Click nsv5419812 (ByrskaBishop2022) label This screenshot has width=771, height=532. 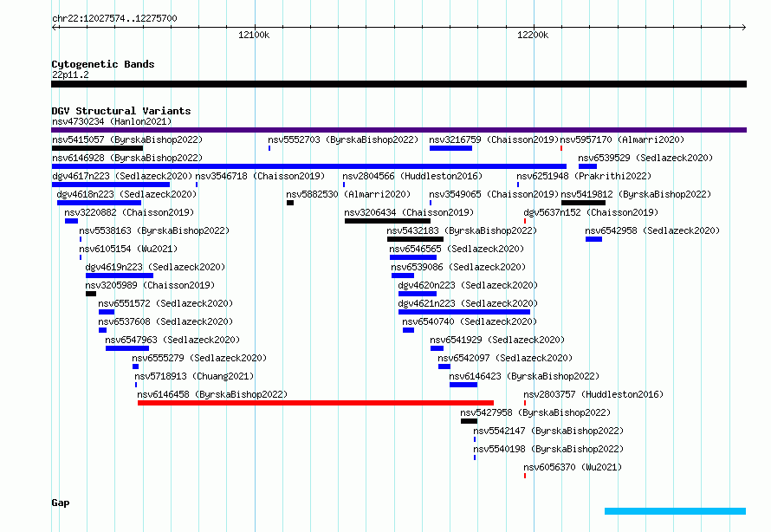[x=636, y=194]
